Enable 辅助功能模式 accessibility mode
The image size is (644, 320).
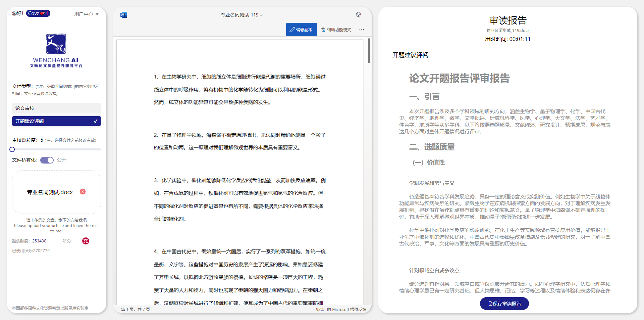pyautogui.click(x=336, y=30)
